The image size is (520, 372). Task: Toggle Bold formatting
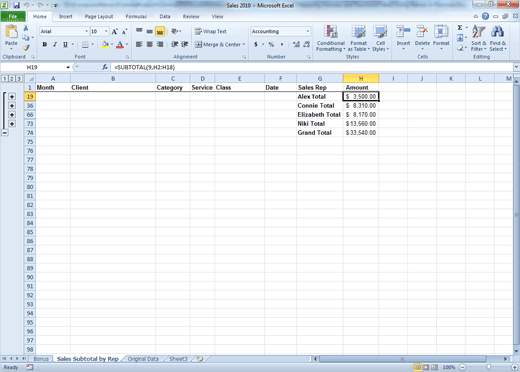[x=45, y=44]
